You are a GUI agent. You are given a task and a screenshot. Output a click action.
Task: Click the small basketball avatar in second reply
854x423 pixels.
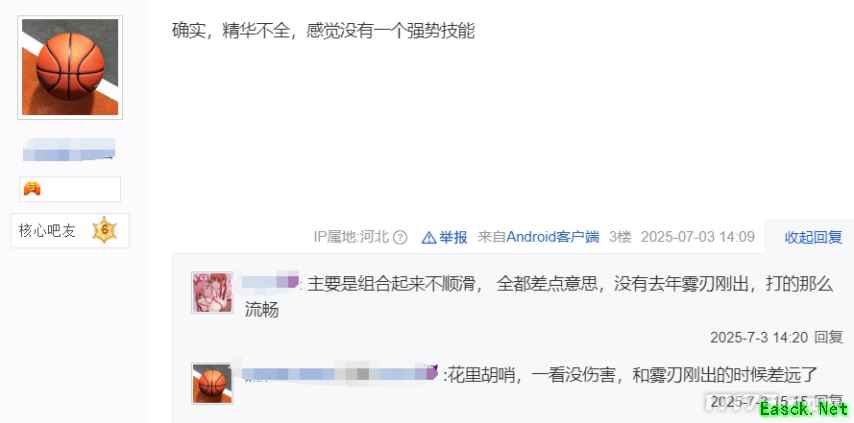tap(212, 384)
